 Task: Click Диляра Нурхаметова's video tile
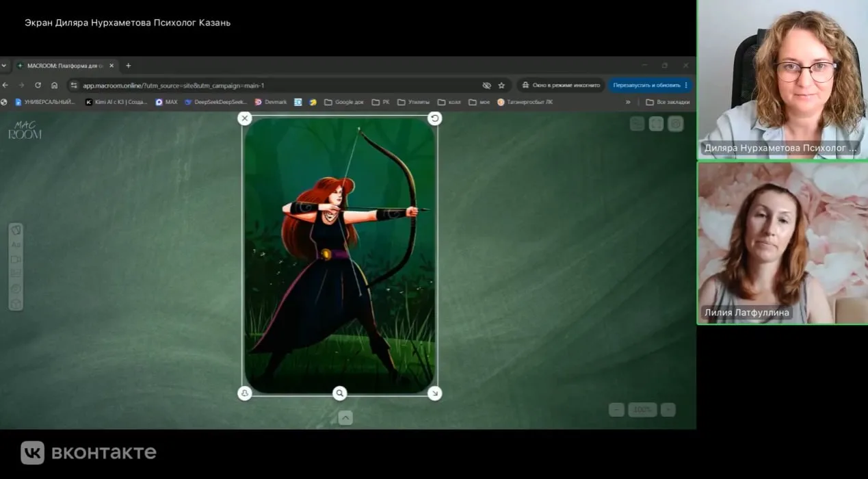tap(782, 79)
